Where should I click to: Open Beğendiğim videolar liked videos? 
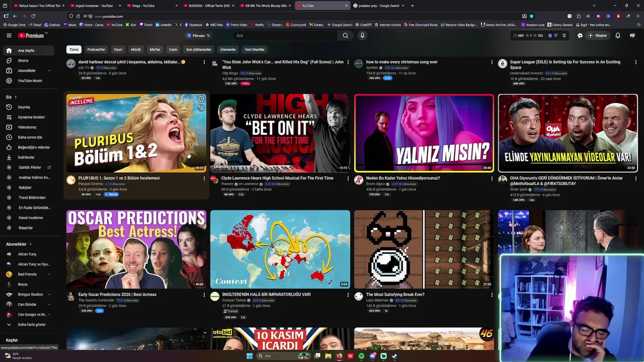coord(28,147)
